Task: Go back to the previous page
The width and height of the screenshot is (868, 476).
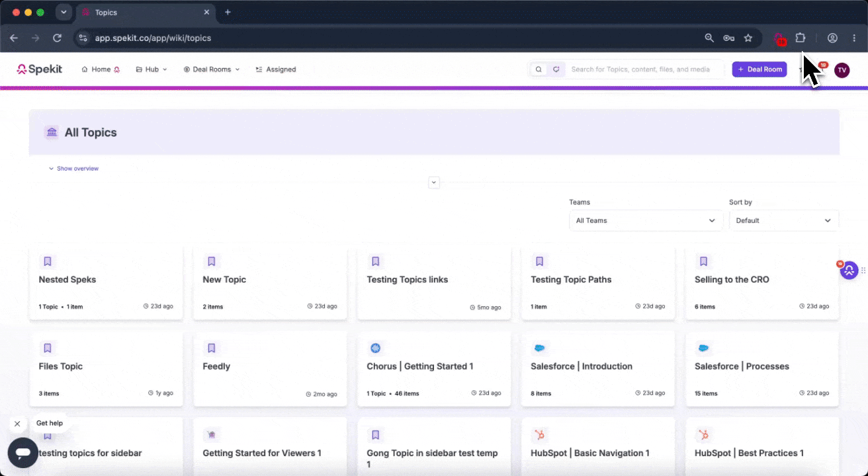Action: click(x=14, y=38)
